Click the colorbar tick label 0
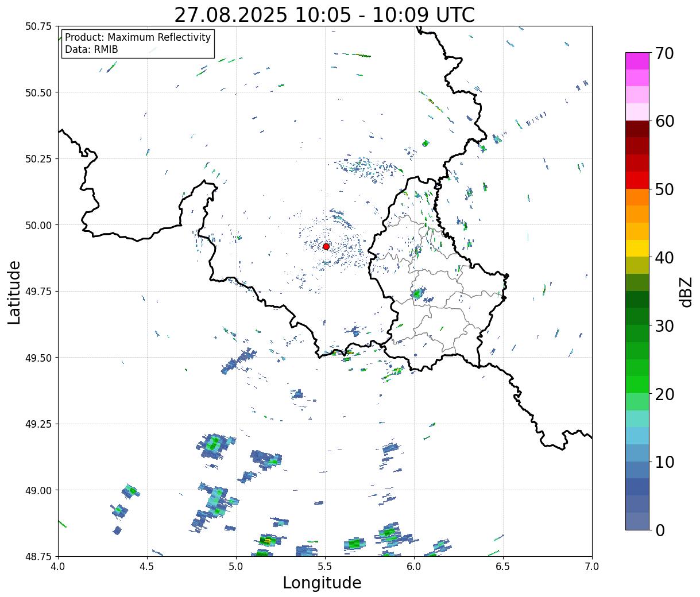Viewport: 700px width, 597px height. 659,530
